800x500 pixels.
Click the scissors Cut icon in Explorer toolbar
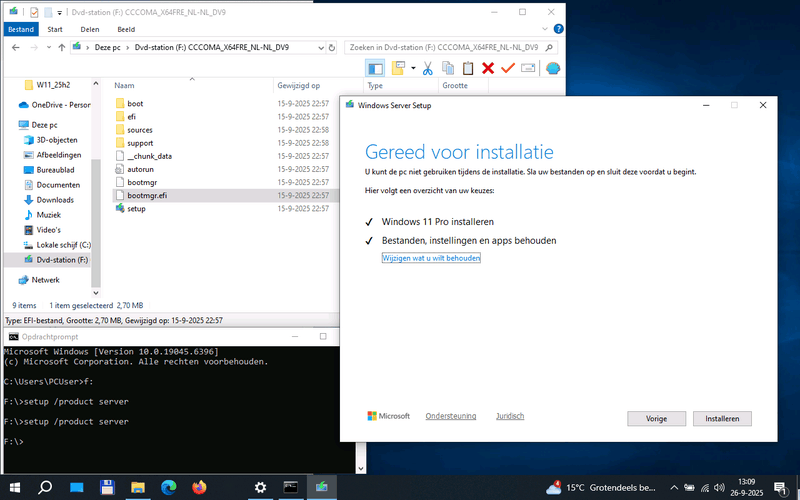coord(427,68)
